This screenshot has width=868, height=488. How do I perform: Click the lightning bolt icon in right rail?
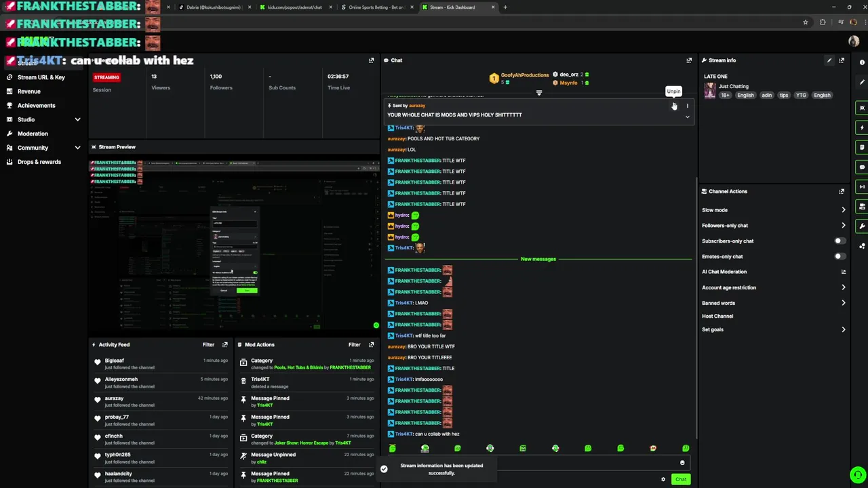(862, 127)
